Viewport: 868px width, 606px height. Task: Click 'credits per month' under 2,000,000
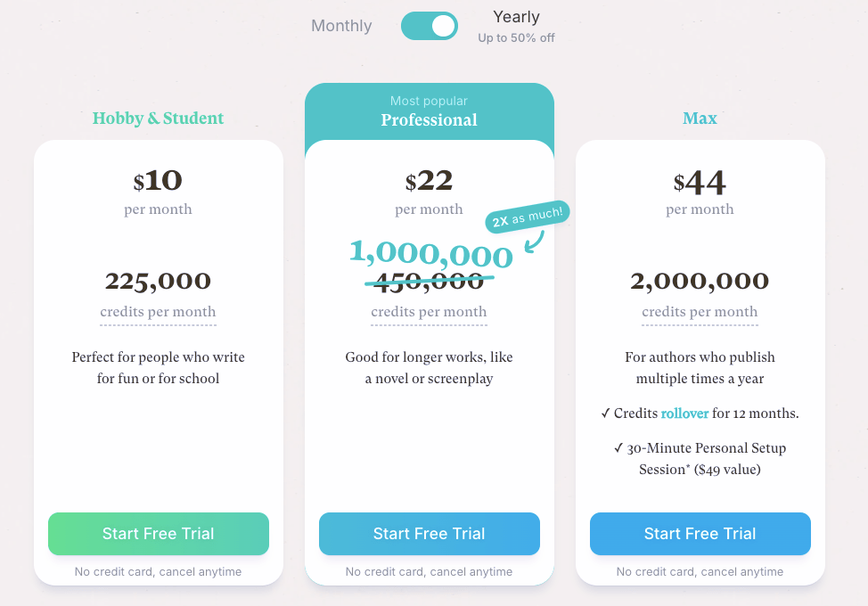click(x=700, y=312)
